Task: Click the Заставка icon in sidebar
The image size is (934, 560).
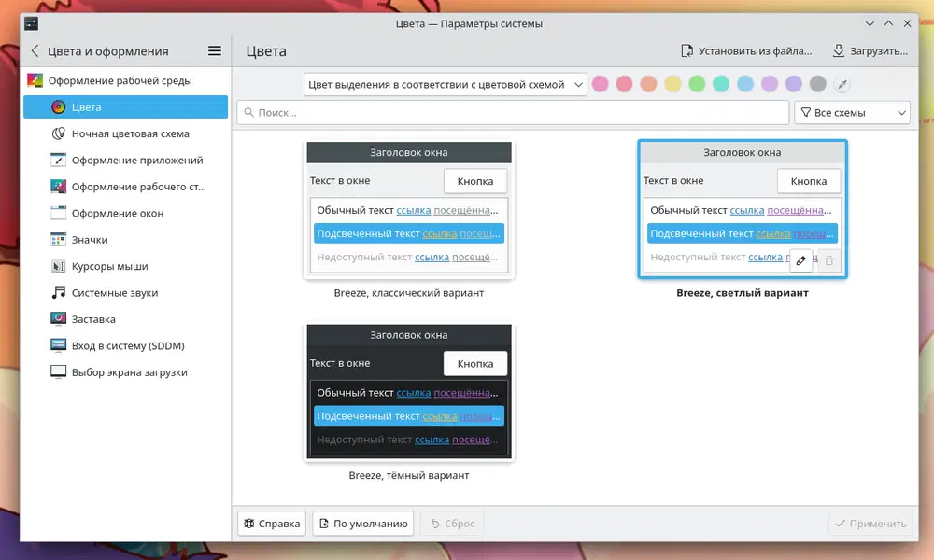Action: 58,319
